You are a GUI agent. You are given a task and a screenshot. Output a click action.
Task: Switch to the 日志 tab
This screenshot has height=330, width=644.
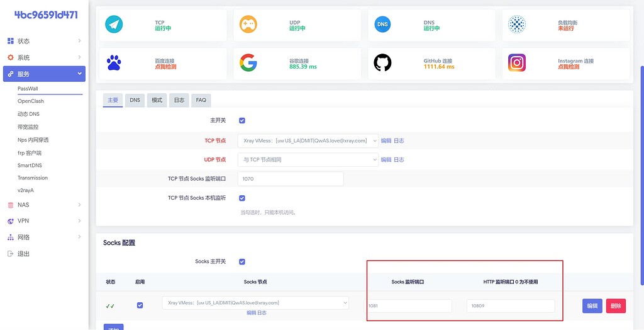click(179, 100)
